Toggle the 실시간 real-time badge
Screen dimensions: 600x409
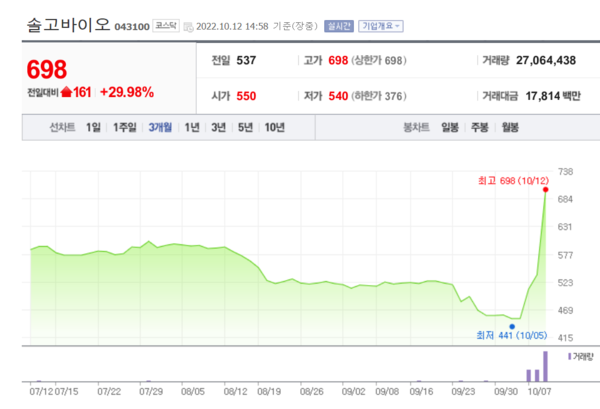pos(339,26)
